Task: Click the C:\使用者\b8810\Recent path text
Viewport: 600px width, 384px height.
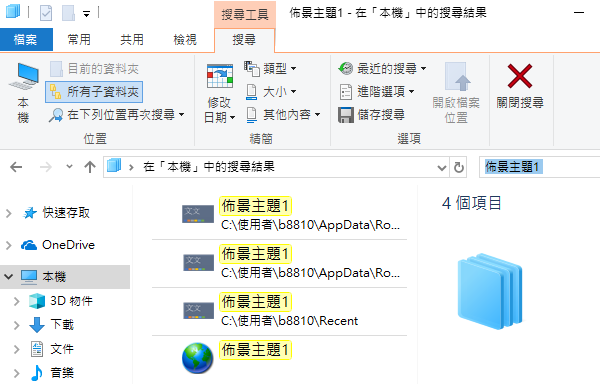Action: pos(289,321)
